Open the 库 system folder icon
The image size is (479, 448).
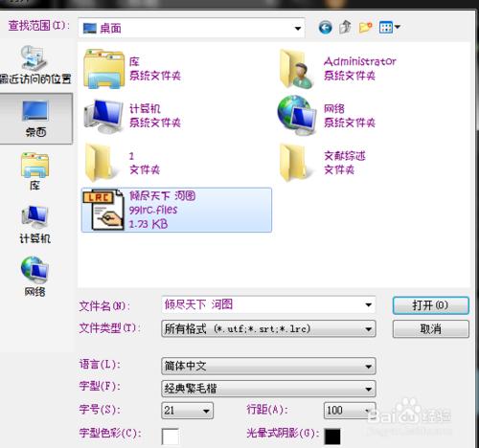point(103,69)
